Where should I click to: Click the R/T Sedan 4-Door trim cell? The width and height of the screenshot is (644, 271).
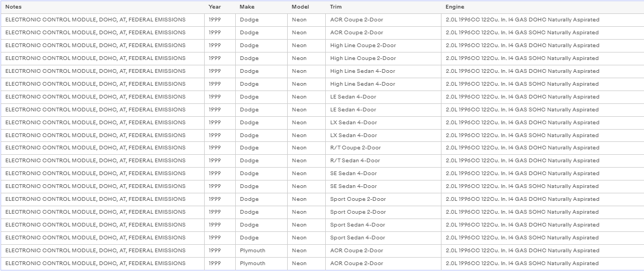pyautogui.click(x=384, y=161)
